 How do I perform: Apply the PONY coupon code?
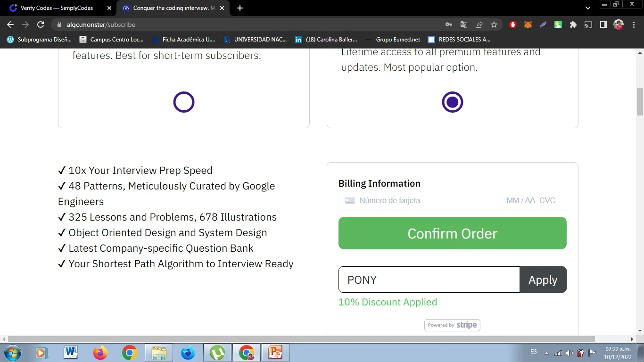[543, 280]
